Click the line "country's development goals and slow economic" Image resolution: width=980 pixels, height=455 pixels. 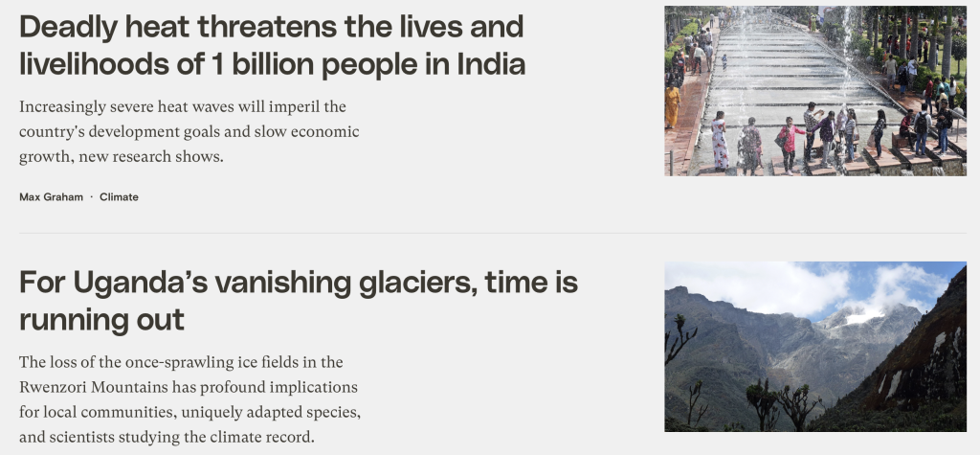point(189,131)
